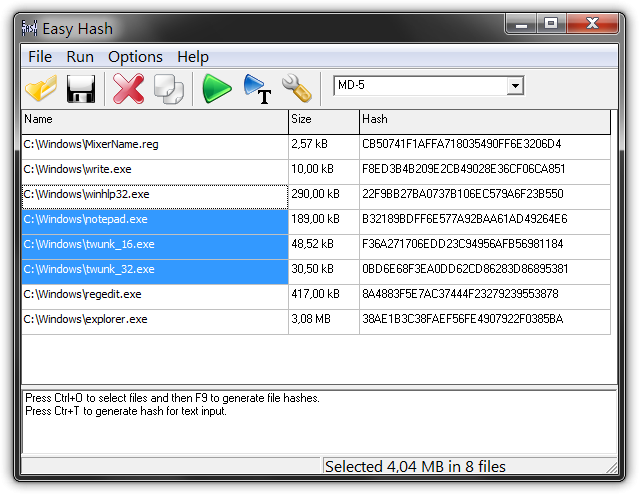
Task: Open the Run menu
Action: coord(80,57)
